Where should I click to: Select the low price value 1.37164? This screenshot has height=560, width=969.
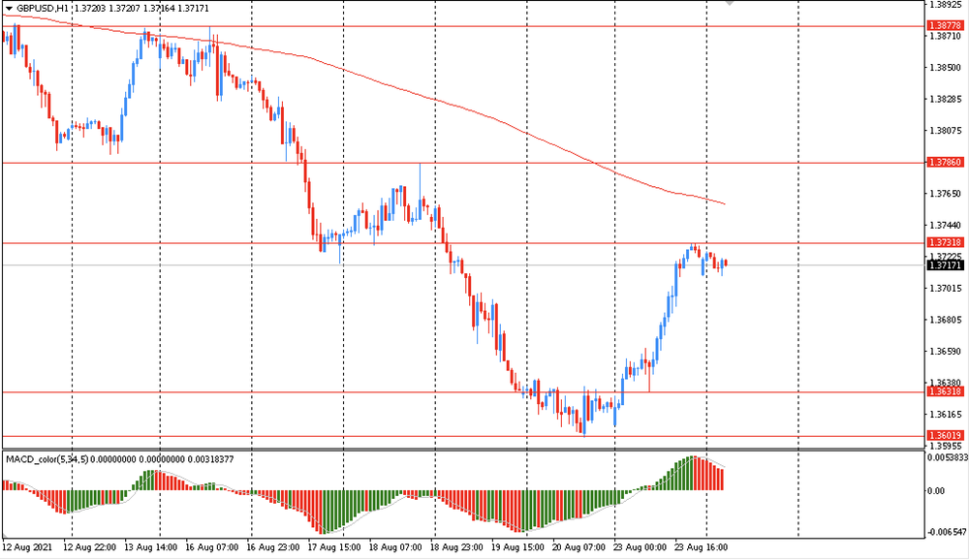(158, 8)
